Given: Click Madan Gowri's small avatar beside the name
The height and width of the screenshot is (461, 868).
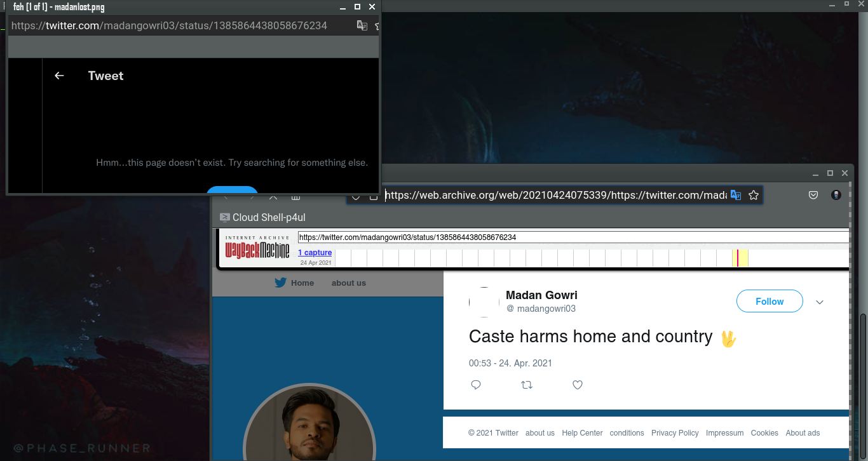Looking at the screenshot, I should click(x=484, y=302).
